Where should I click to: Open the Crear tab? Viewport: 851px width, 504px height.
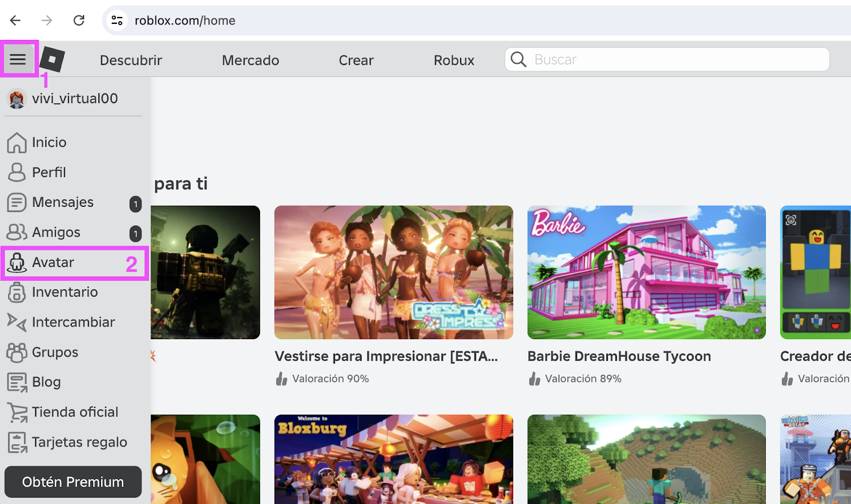point(356,60)
